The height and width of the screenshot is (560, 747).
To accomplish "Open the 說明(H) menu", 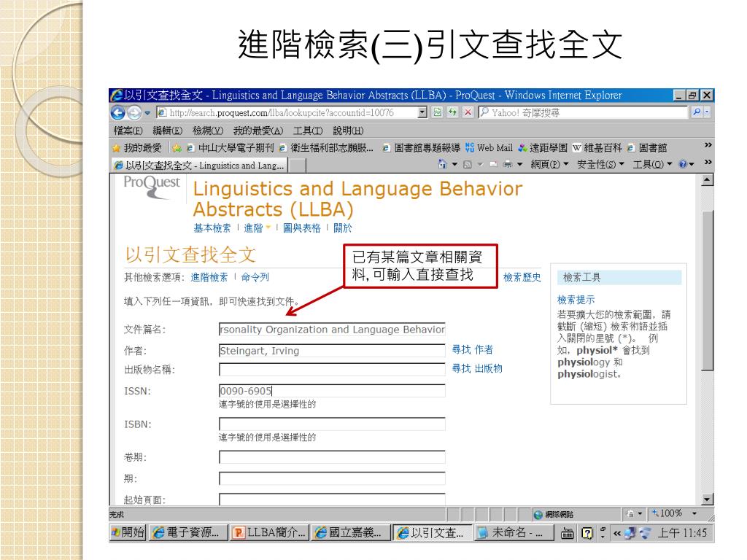I will point(348,131).
